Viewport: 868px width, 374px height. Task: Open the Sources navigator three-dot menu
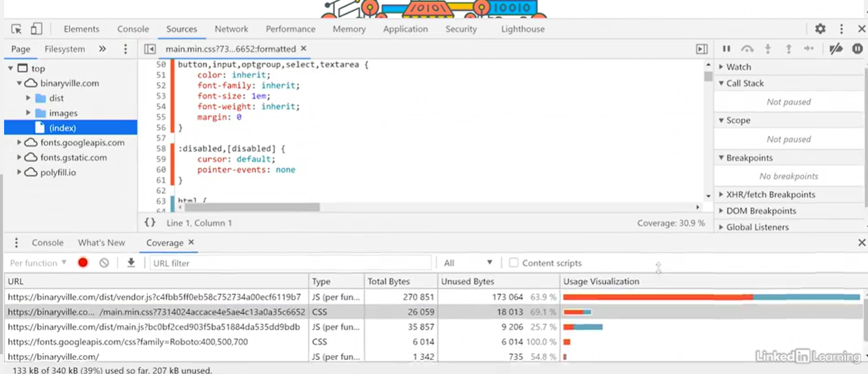point(125,49)
